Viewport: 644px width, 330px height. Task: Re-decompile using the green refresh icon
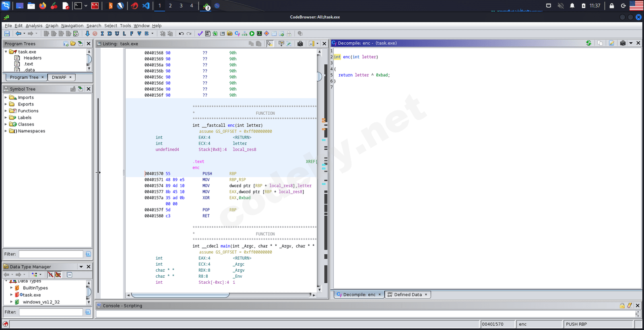[588, 43]
